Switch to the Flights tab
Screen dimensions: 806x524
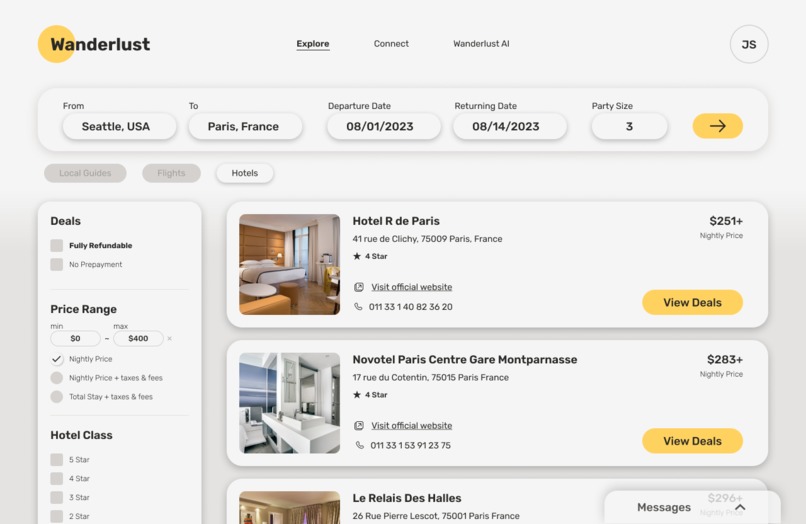171,173
